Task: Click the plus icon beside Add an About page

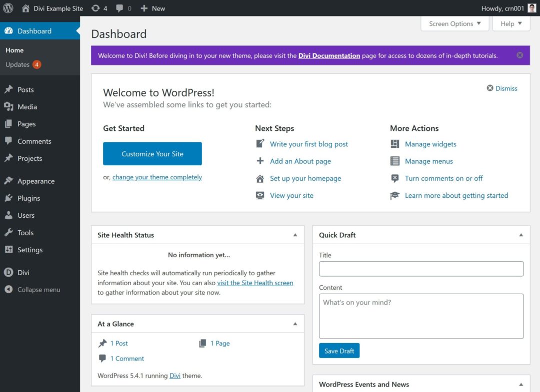Action: (x=260, y=161)
